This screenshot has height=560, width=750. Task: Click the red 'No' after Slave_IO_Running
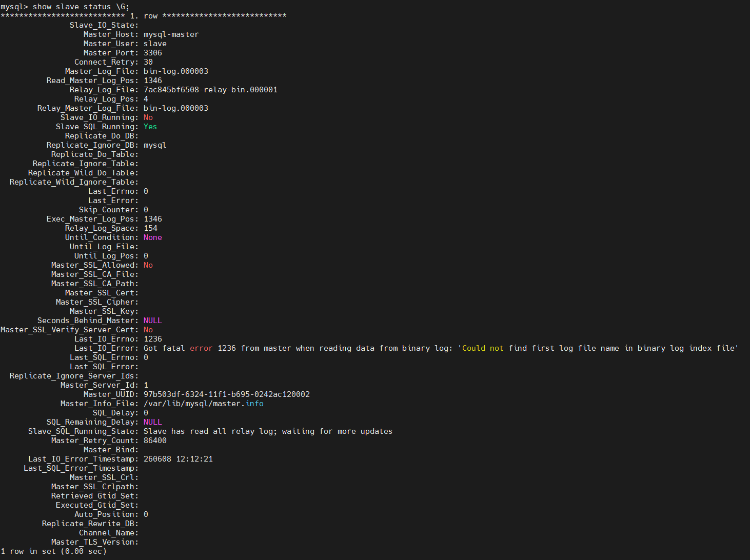pos(148,117)
